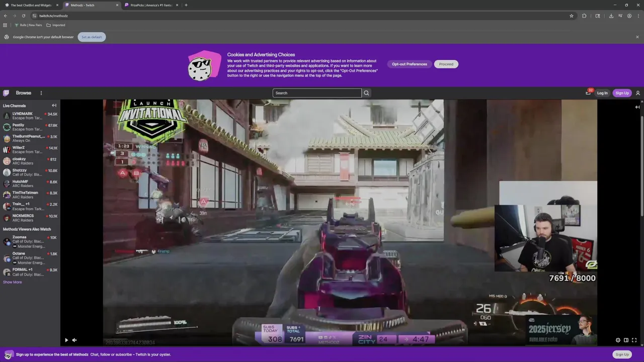644x362 pixels.
Task: Enter fullscreen on the video player
Action: point(634,340)
